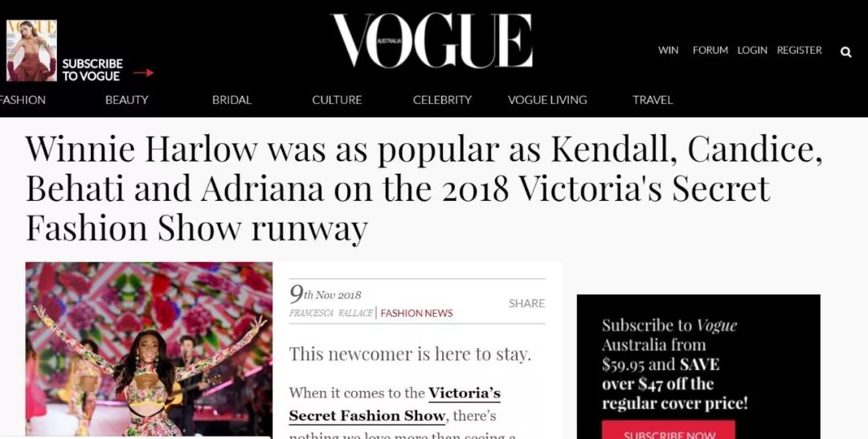
Task: Open the Travel section
Action: (653, 100)
